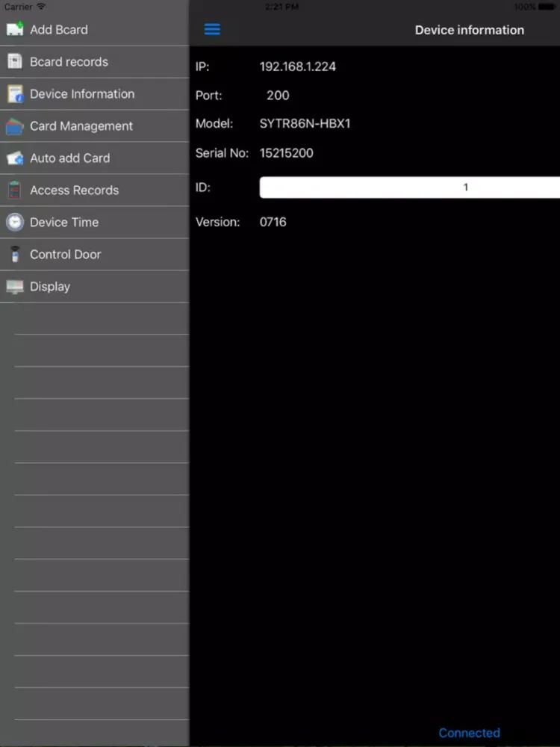The width and height of the screenshot is (560, 747).
Task: Click the version value 0716
Action: tap(273, 222)
